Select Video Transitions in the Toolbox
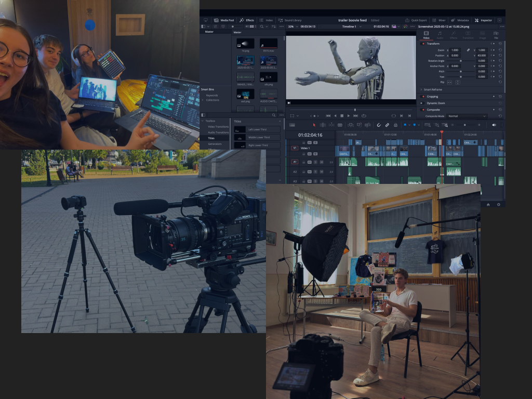This screenshot has width=532, height=399. 218,127
